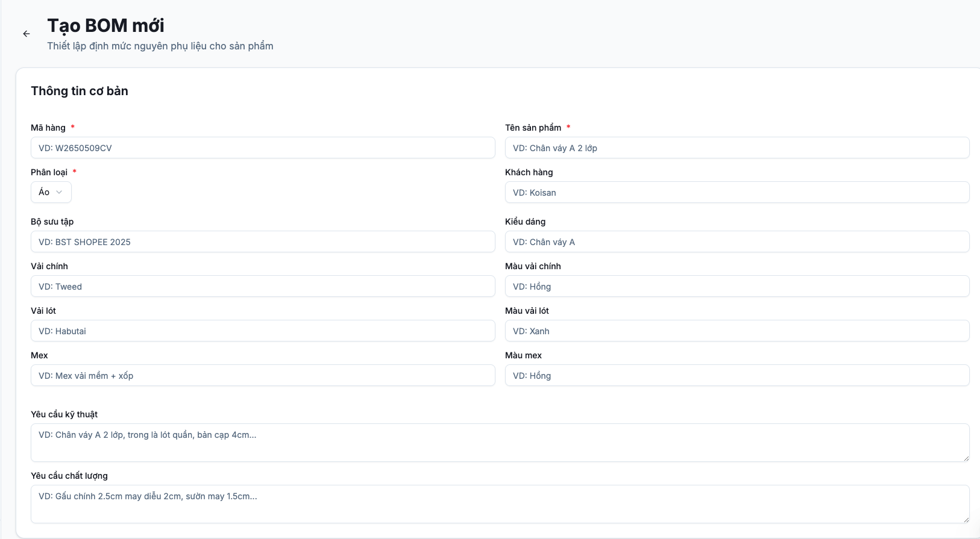Select the Màu mex text box
Image resolution: width=980 pixels, height=539 pixels.
pos(737,376)
